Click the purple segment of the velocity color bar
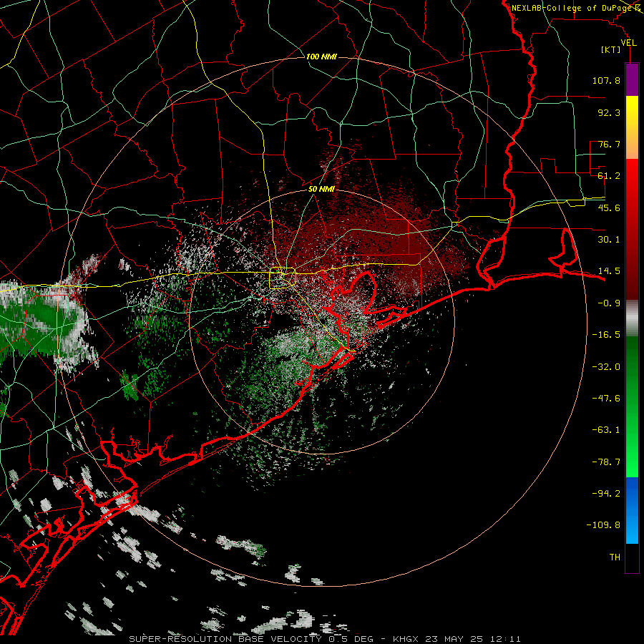Screen dimensions: 644x644 pos(632,79)
